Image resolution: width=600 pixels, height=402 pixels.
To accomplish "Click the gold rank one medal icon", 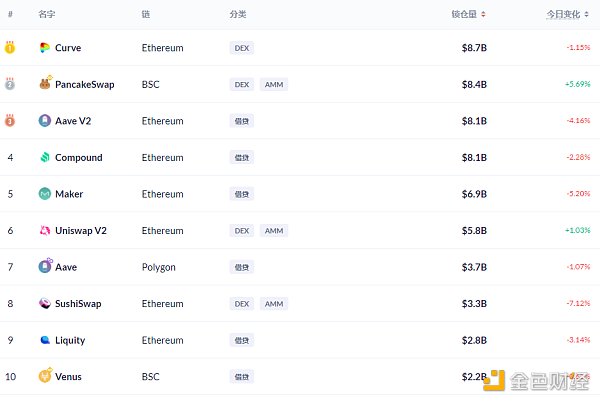I will tap(10, 47).
